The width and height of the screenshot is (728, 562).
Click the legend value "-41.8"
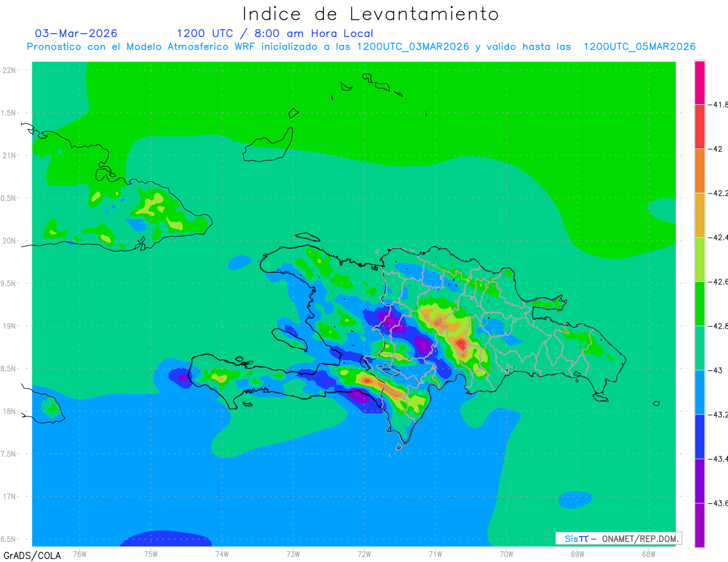point(719,104)
